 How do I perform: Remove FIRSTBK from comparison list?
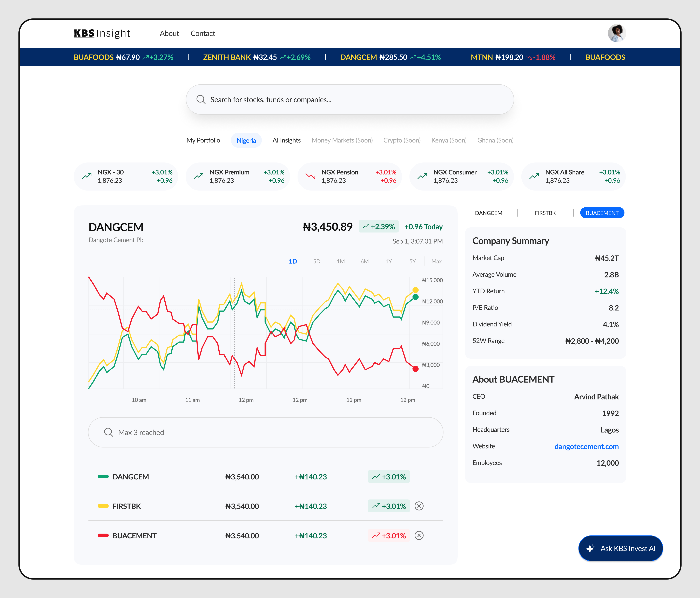pos(419,506)
